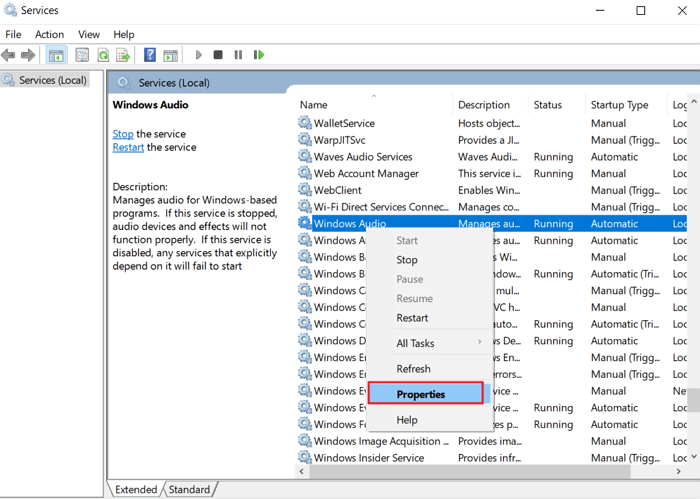Open the Help menu in menu bar
Image resolution: width=700 pixels, height=499 pixels.
124,34
